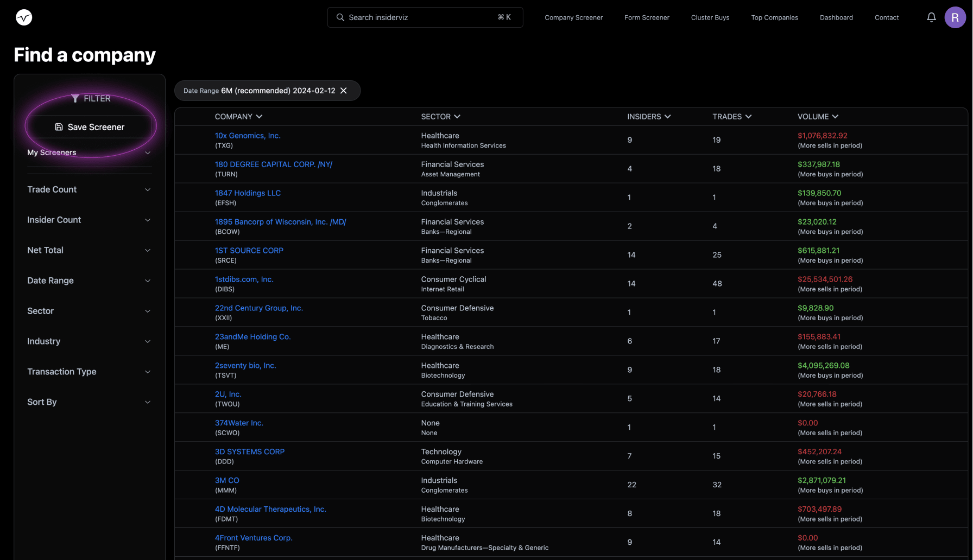Sort by the SECTOR column header
This screenshot has height=560, width=973.
point(440,117)
